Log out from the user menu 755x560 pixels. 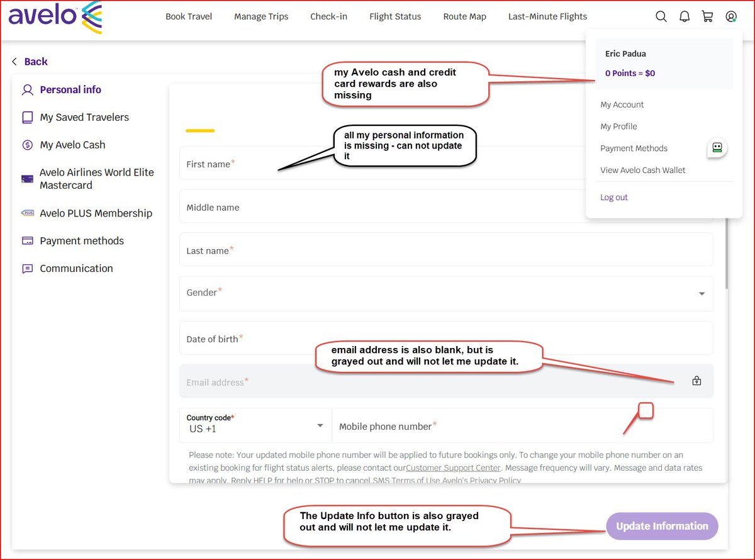[x=614, y=198]
